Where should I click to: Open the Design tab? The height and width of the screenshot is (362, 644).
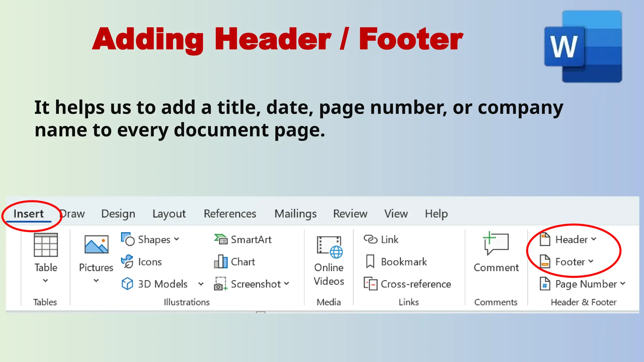pos(118,214)
